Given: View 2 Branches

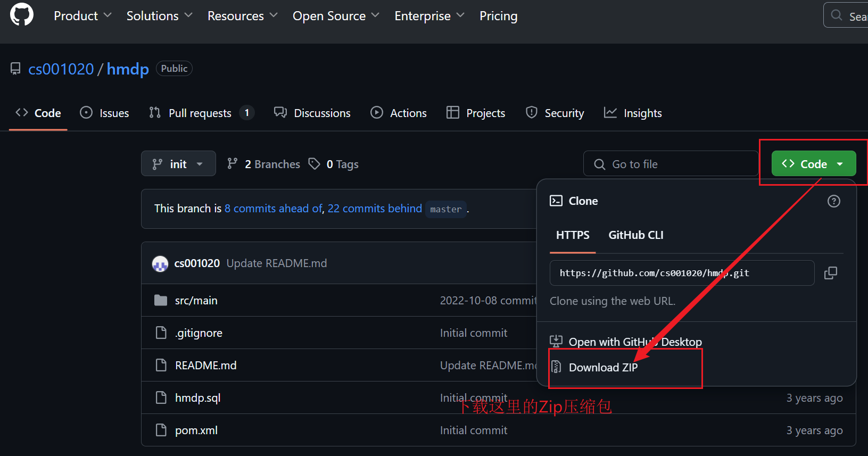Looking at the screenshot, I should pos(263,164).
